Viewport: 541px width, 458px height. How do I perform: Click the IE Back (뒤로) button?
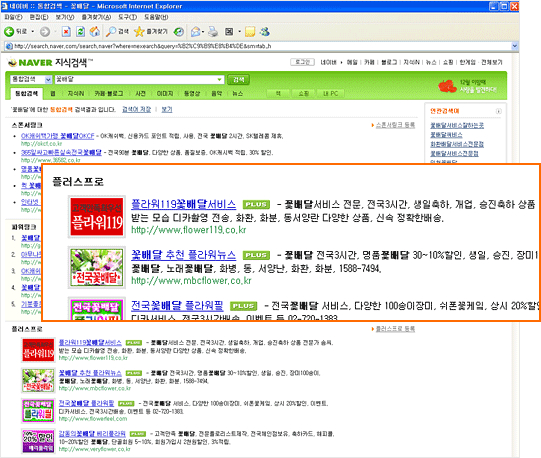(x=15, y=32)
